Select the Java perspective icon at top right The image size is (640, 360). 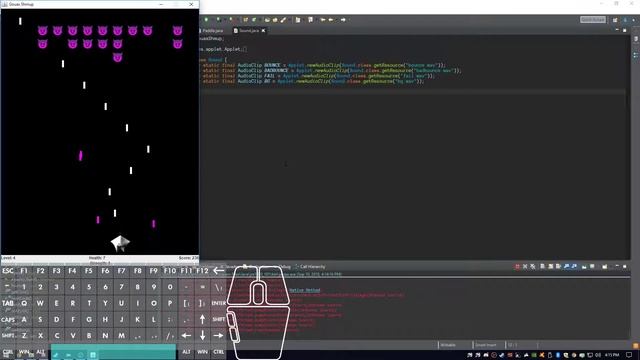pyautogui.click(x=625, y=20)
